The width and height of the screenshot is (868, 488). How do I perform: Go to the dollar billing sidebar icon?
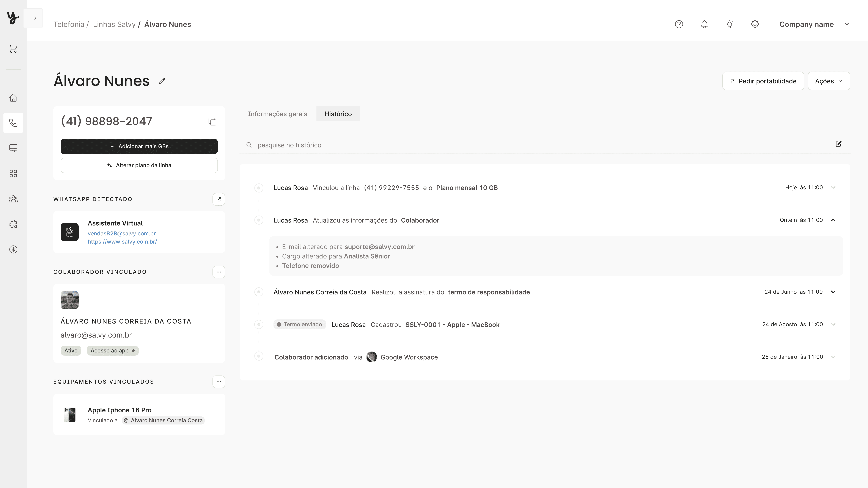[13, 249]
